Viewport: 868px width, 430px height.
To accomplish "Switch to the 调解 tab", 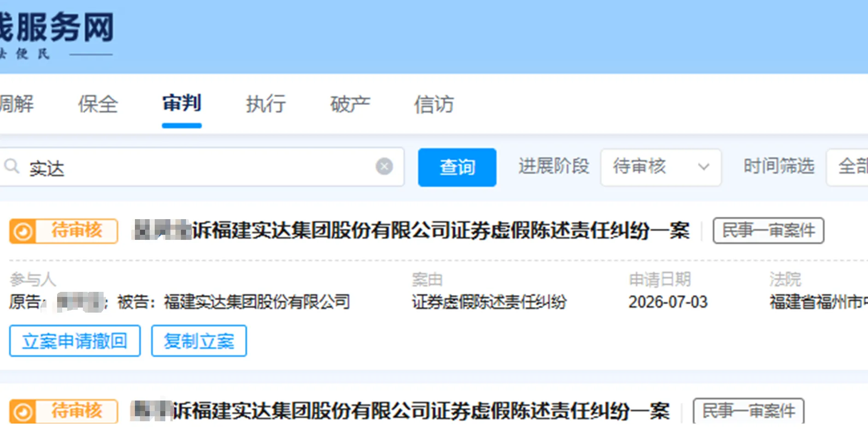I will coord(17,104).
